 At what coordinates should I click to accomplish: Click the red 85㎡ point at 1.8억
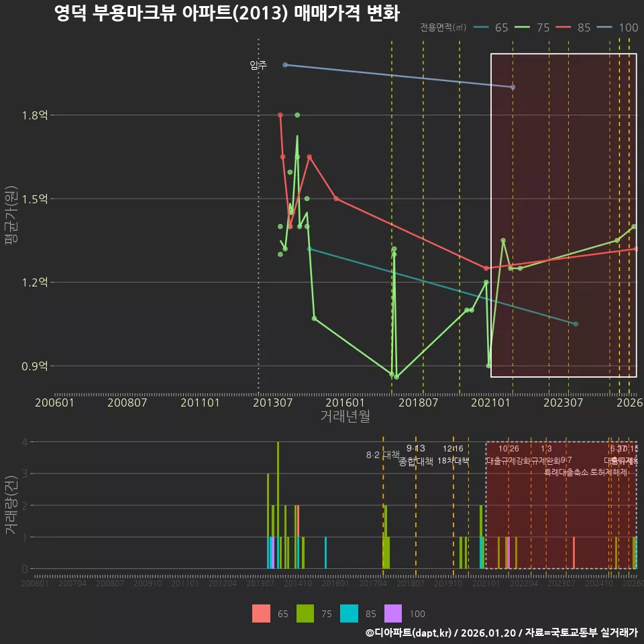click(280, 115)
